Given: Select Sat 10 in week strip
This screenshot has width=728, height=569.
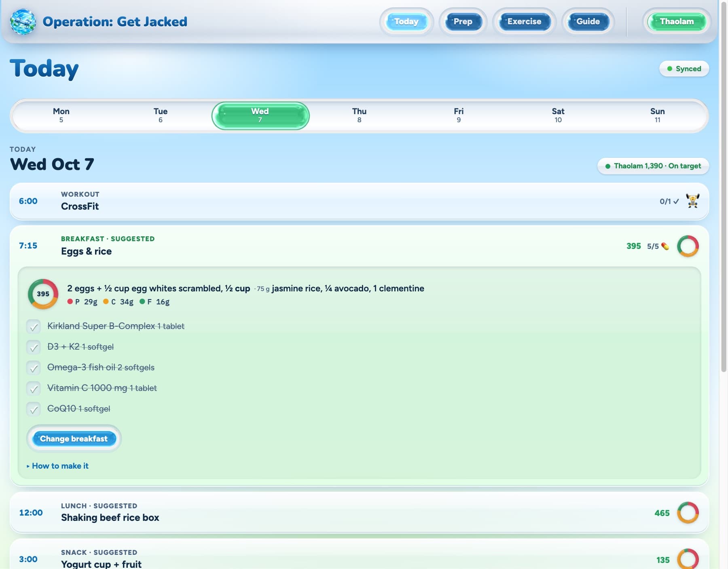Looking at the screenshot, I should (x=558, y=115).
